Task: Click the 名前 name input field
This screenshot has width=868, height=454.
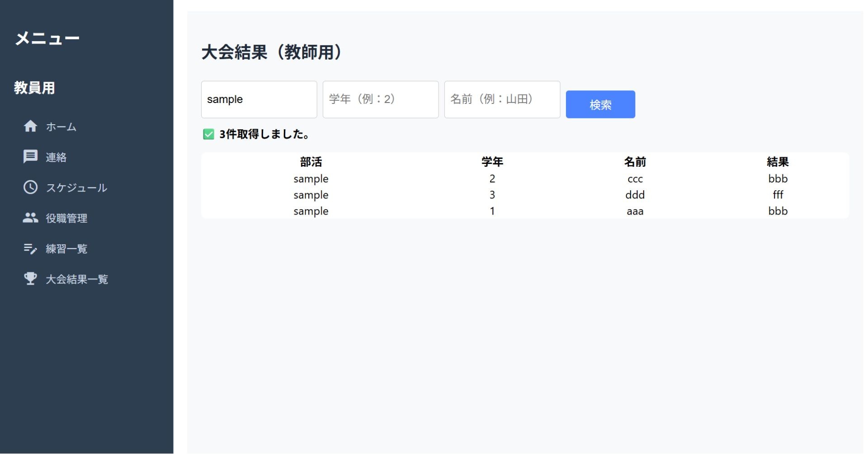Action: pos(502,99)
